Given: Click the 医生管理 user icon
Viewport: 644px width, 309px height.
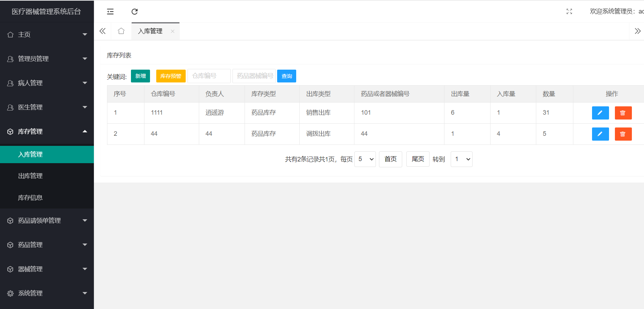Looking at the screenshot, I should (x=10, y=107).
